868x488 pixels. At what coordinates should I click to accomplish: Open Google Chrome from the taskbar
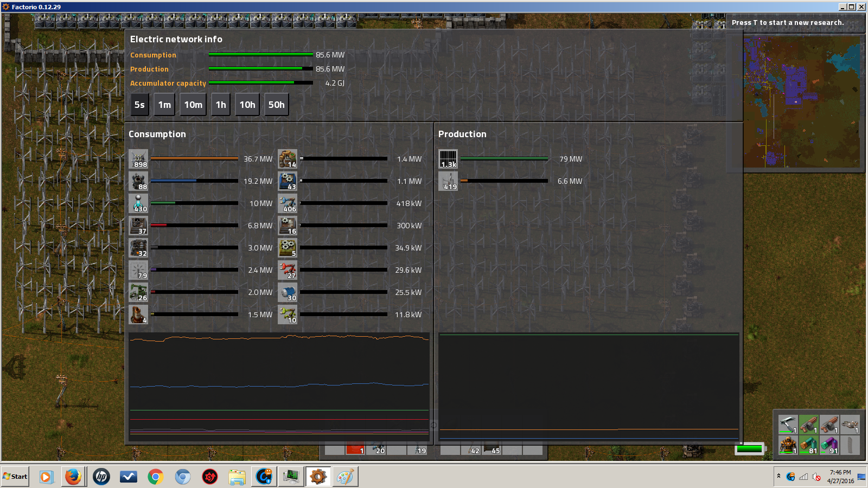[x=156, y=477]
